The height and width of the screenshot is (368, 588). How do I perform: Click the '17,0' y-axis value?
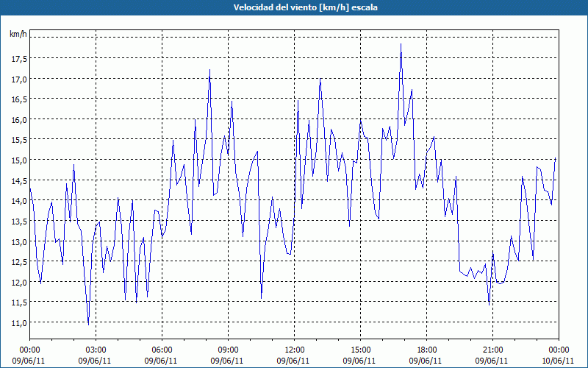click(x=18, y=79)
